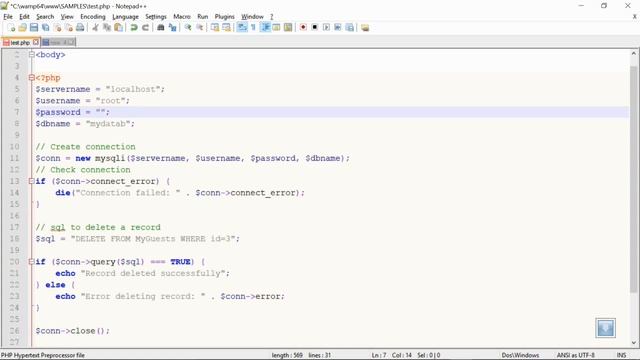The image size is (640, 360).
Task: Toggle the Word wrap toolbar icon
Action: click(242, 27)
